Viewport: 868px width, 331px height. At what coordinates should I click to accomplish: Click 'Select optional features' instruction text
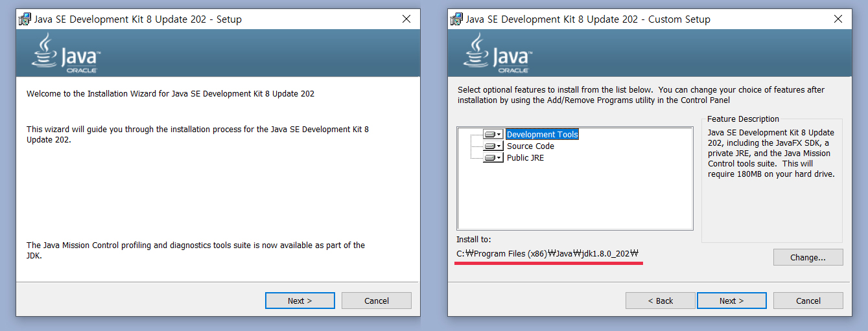tap(641, 95)
